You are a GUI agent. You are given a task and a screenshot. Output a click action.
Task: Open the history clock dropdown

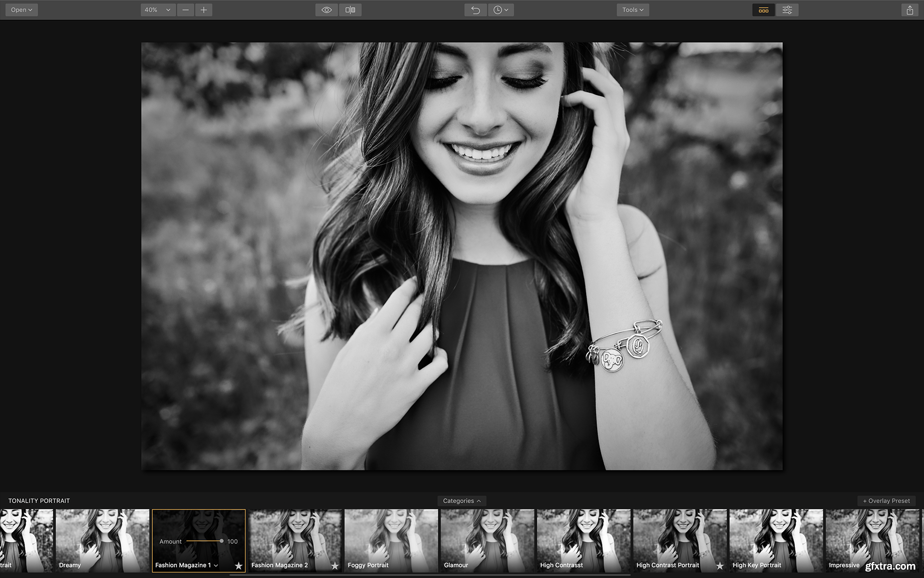pyautogui.click(x=500, y=10)
